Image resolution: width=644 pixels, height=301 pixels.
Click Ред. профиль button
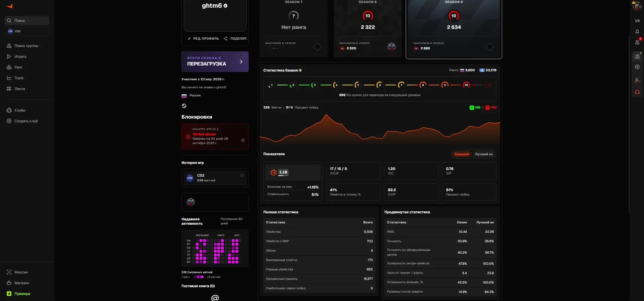tap(203, 39)
